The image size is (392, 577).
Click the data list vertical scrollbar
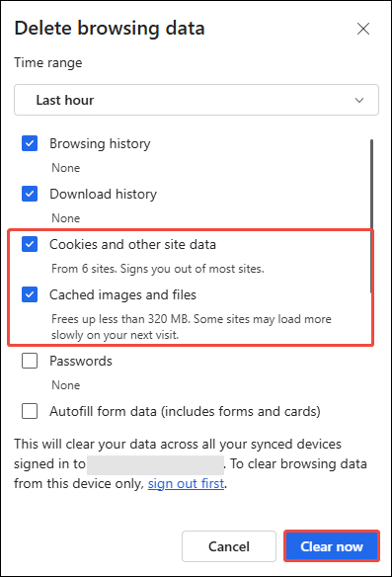click(x=372, y=216)
